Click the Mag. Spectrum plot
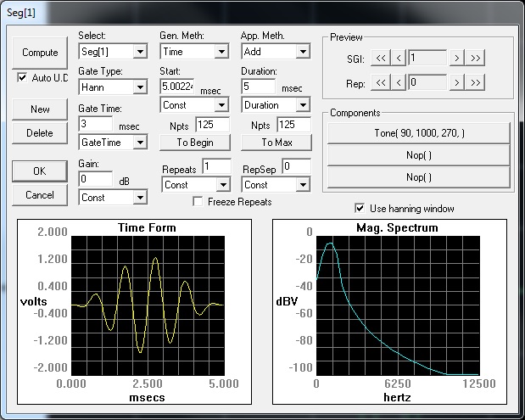 [x=397, y=305]
